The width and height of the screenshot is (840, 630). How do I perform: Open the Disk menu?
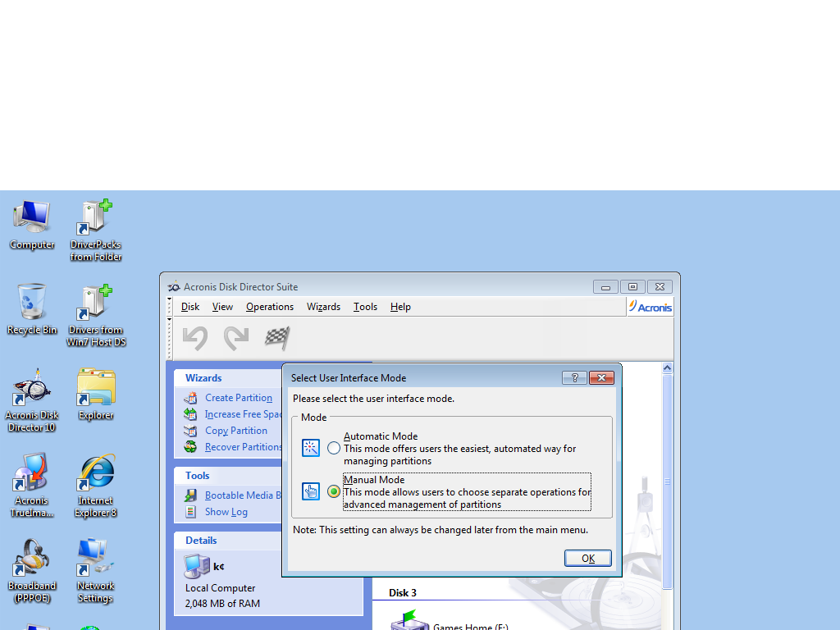pyautogui.click(x=190, y=307)
